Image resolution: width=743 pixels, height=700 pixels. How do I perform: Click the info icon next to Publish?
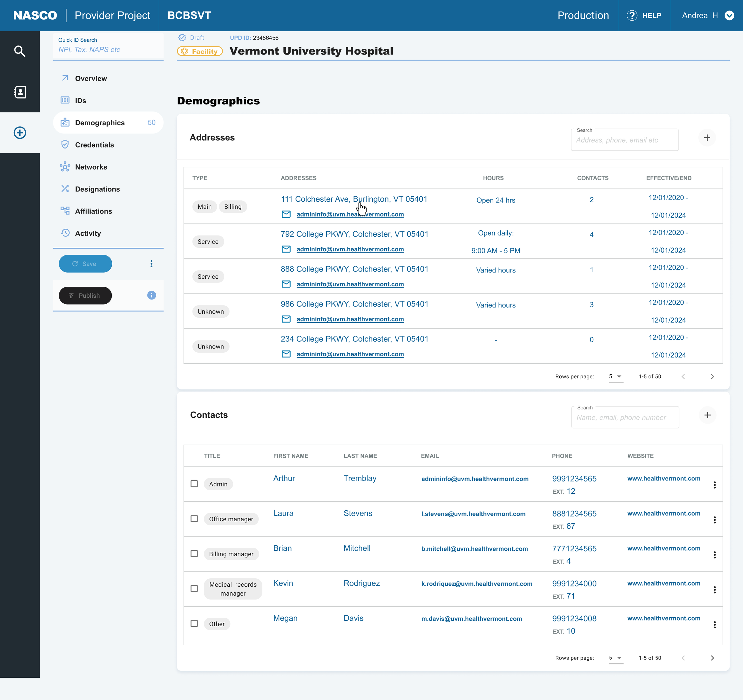[x=151, y=295]
